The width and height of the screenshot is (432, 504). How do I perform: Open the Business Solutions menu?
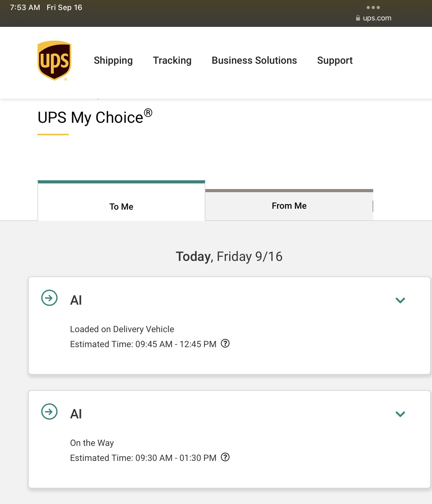254,60
